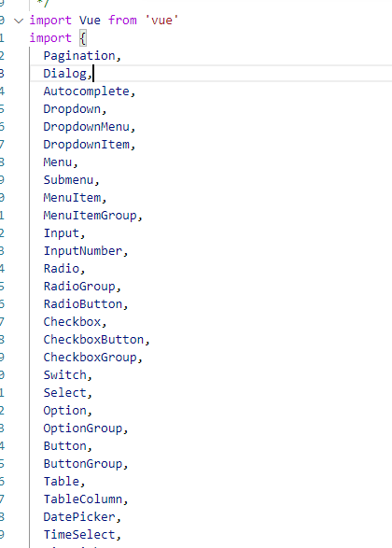Collapse the fold chevron beside import Vue
The width and height of the screenshot is (392, 548).
pyautogui.click(x=19, y=21)
